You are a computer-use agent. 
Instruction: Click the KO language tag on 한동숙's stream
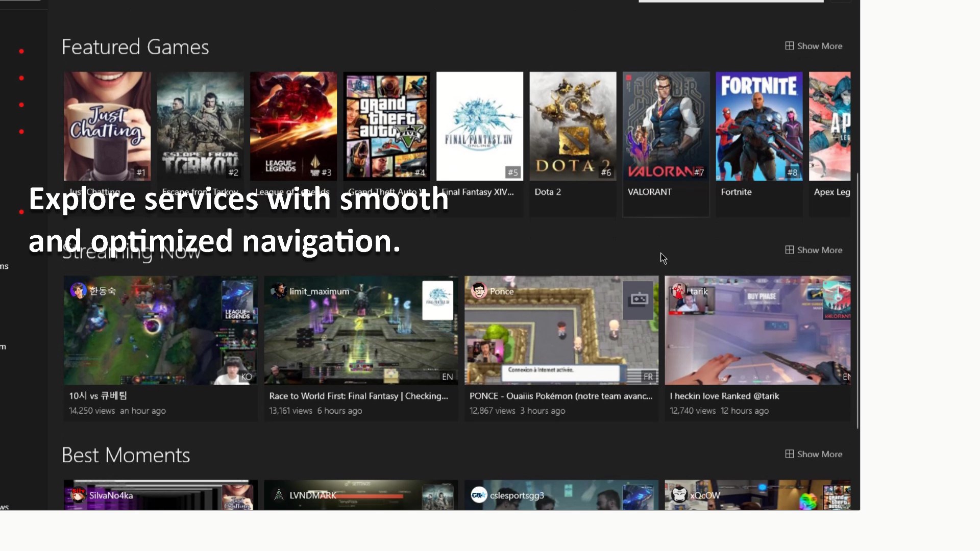tap(247, 377)
